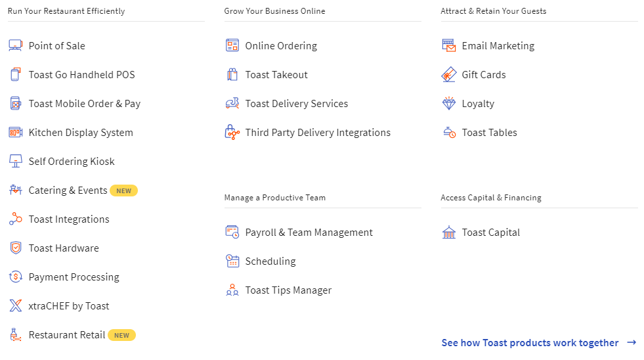644x360 pixels.
Task: Open the Scheduling link
Action: pyautogui.click(x=270, y=261)
